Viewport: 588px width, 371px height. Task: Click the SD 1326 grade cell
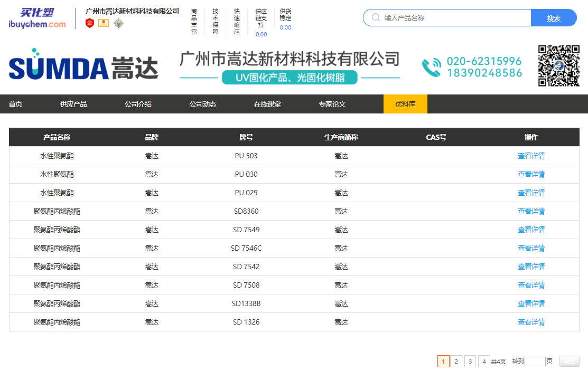[246, 322]
